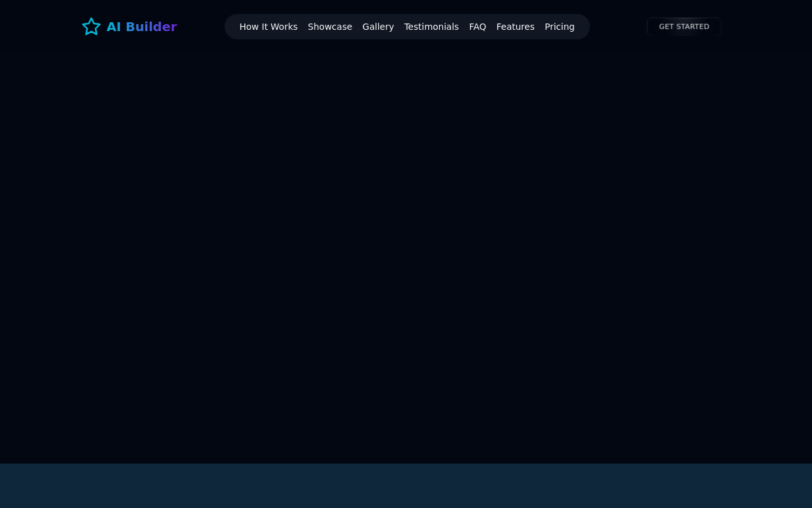Go to How It Works section
Screen dimensions: 812x508
(268, 27)
